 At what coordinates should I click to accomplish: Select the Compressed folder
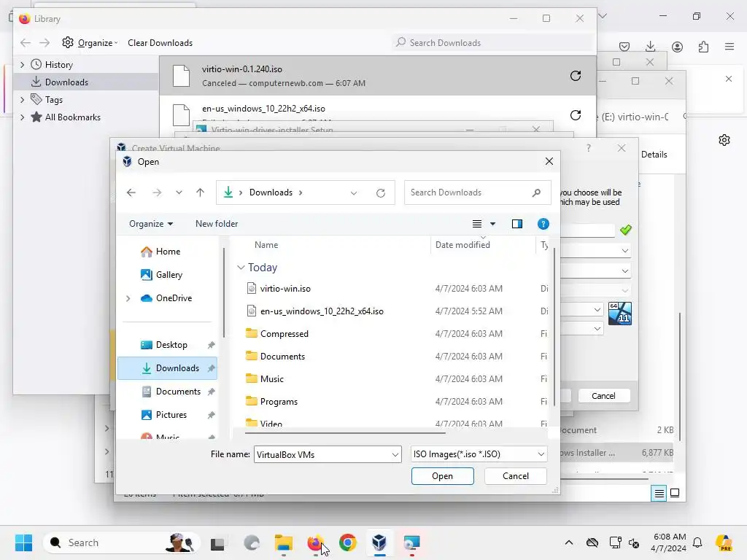point(284,334)
